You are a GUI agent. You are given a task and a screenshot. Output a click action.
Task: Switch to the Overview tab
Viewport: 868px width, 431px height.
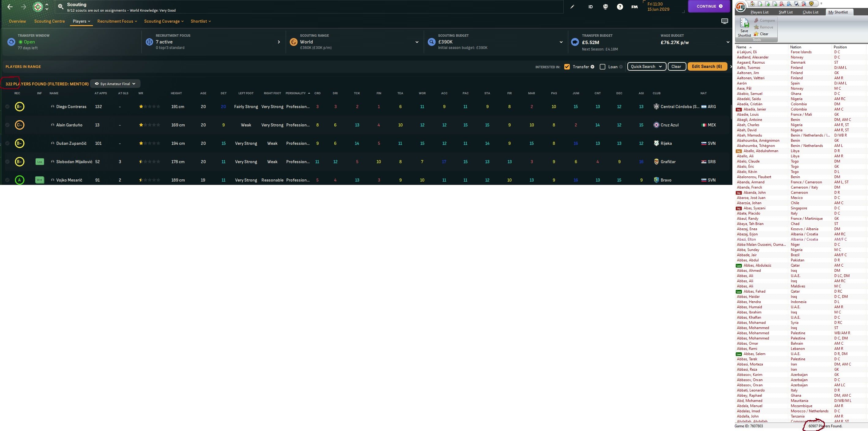tap(17, 21)
